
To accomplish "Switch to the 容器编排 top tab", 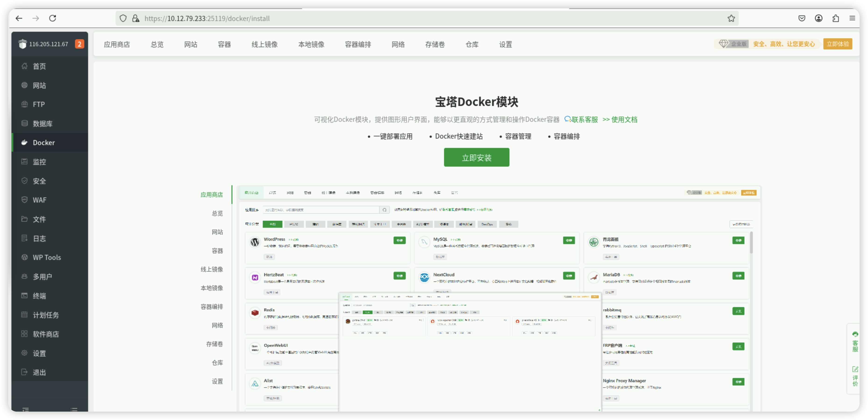I will coord(358,44).
